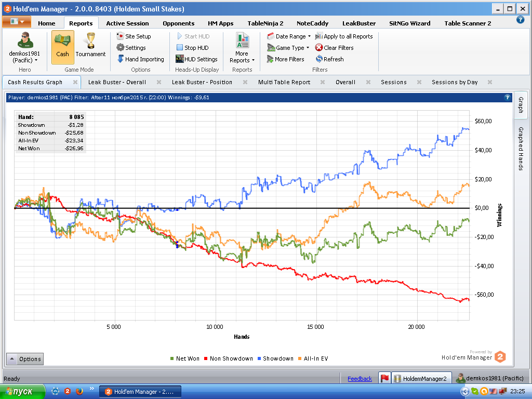Click the graph header help icon

[x=507, y=97]
